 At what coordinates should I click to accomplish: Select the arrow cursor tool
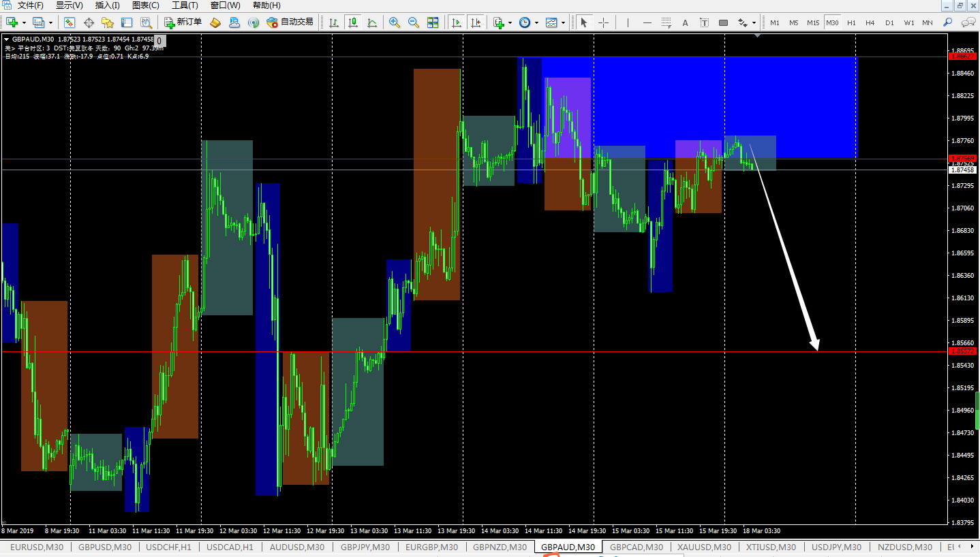(x=584, y=22)
